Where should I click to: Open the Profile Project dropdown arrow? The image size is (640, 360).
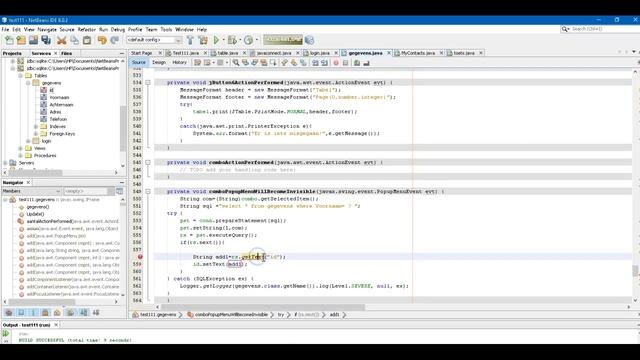click(x=257, y=40)
